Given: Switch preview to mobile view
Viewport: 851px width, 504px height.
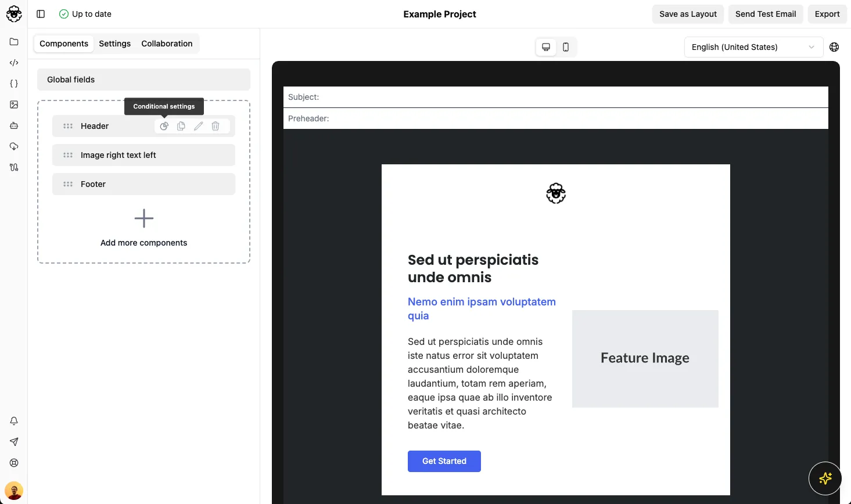Looking at the screenshot, I should point(566,47).
